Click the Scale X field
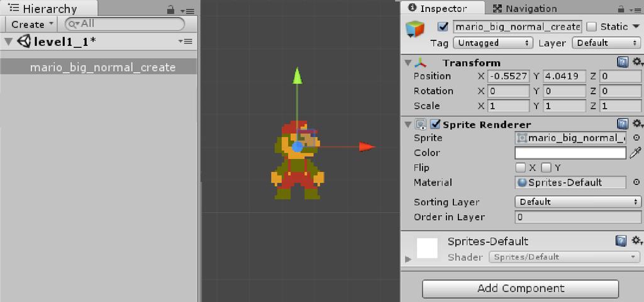 [508, 106]
